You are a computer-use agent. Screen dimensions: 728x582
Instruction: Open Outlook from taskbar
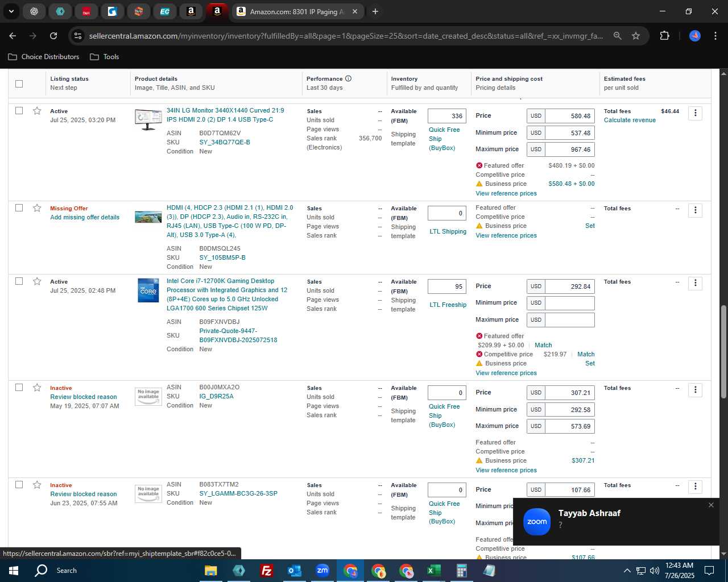click(x=294, y=571)
